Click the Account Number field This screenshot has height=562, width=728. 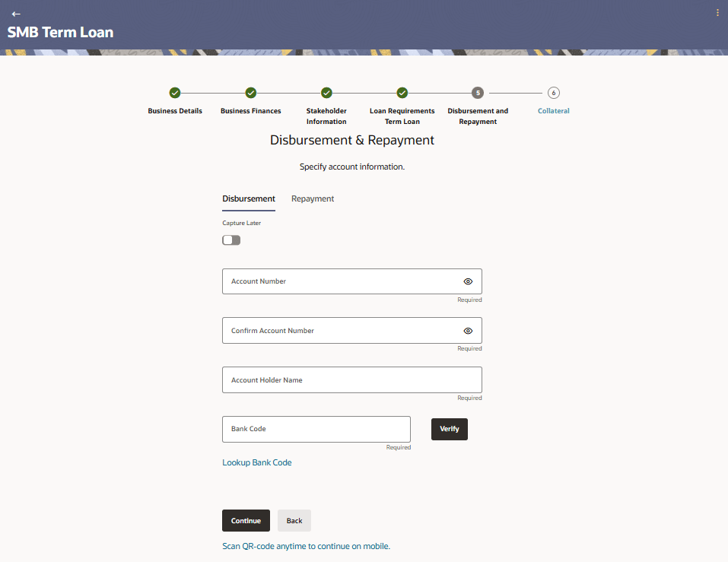[352, 281]
